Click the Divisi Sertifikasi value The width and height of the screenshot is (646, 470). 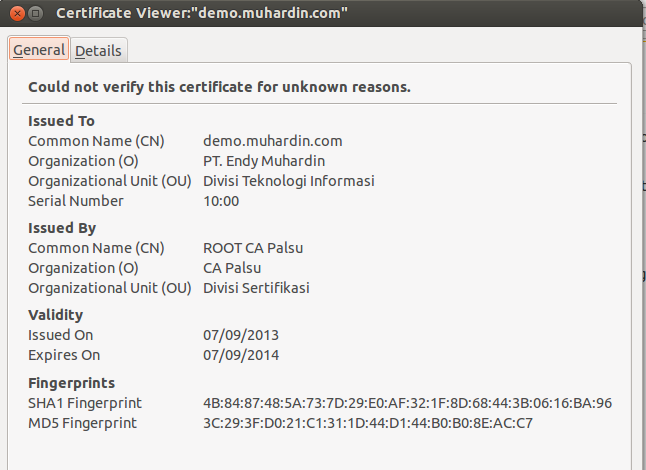coord(256,288)
